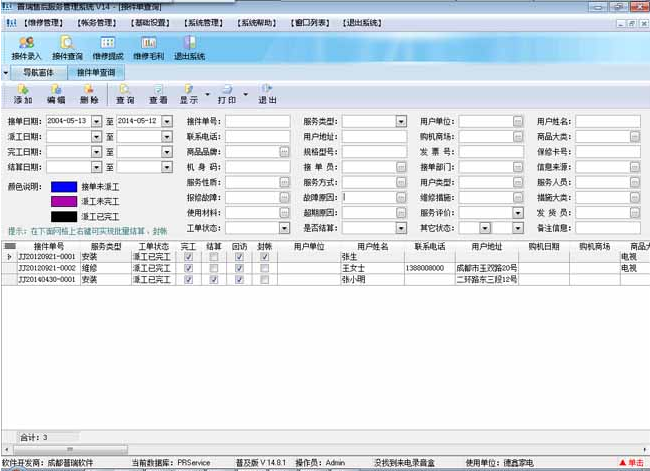Open the 接件查询 toolbar icon

tap(67, 48)
